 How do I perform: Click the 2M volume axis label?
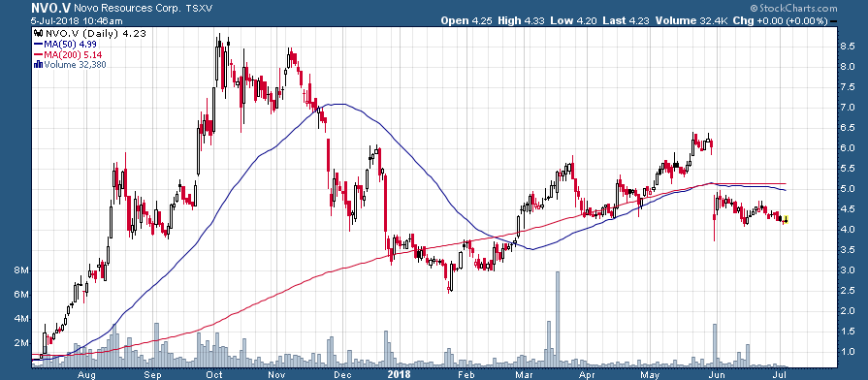[x=21, y=343]
